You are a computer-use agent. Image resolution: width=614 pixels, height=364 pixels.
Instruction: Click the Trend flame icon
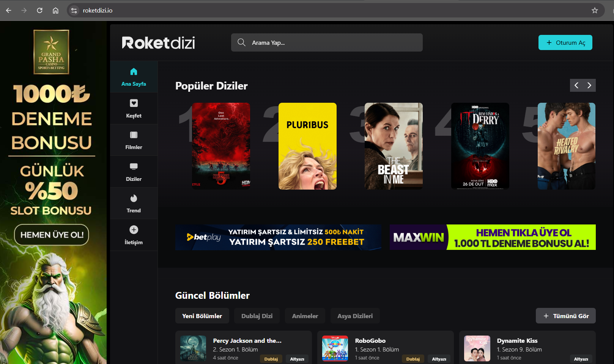coord(134,198)
